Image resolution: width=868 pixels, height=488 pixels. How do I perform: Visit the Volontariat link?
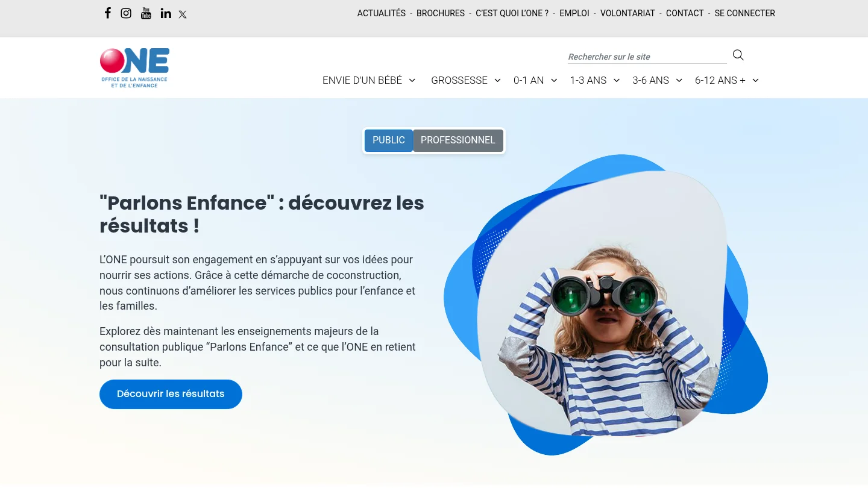coord(627,13)
